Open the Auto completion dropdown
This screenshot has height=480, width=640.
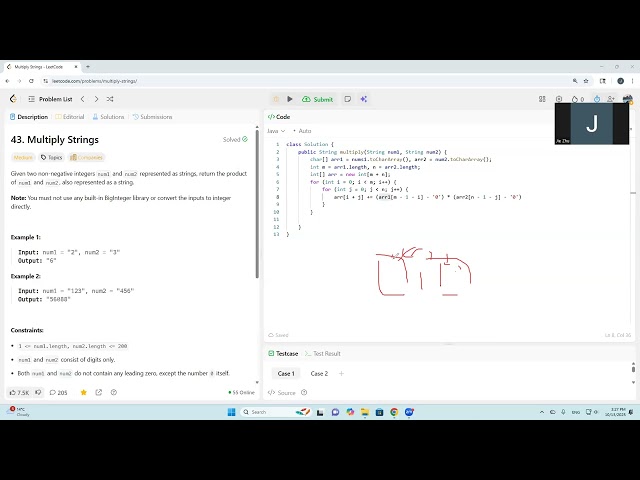pos(302,131)
